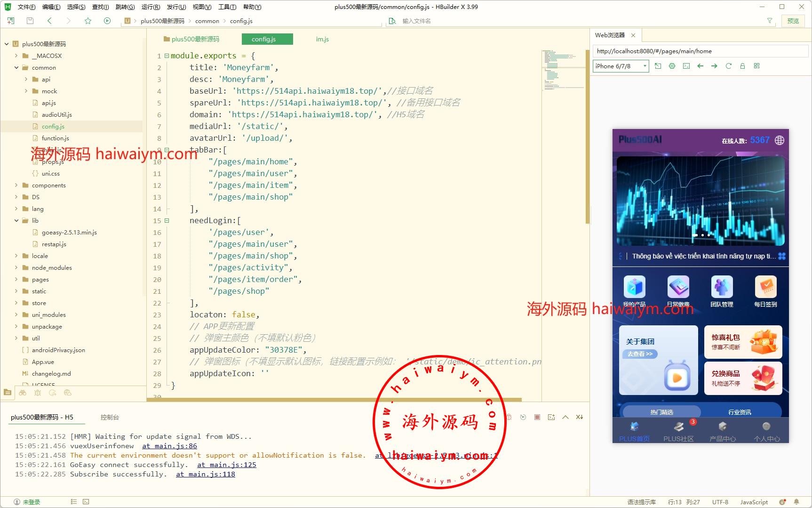Open the main.js:125 link in console
Screen dimensions: 812x508
226,465
